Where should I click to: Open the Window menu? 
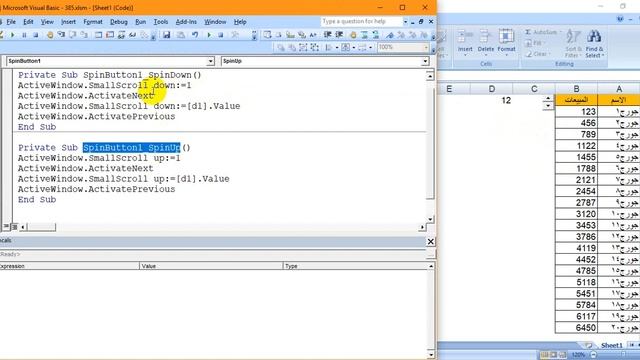[x=215, y=22]
